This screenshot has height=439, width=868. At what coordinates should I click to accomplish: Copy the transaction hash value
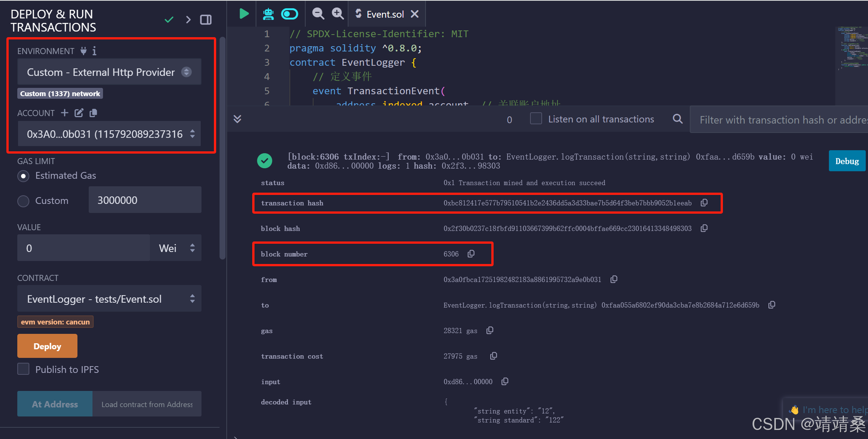[x=704, y=203]
